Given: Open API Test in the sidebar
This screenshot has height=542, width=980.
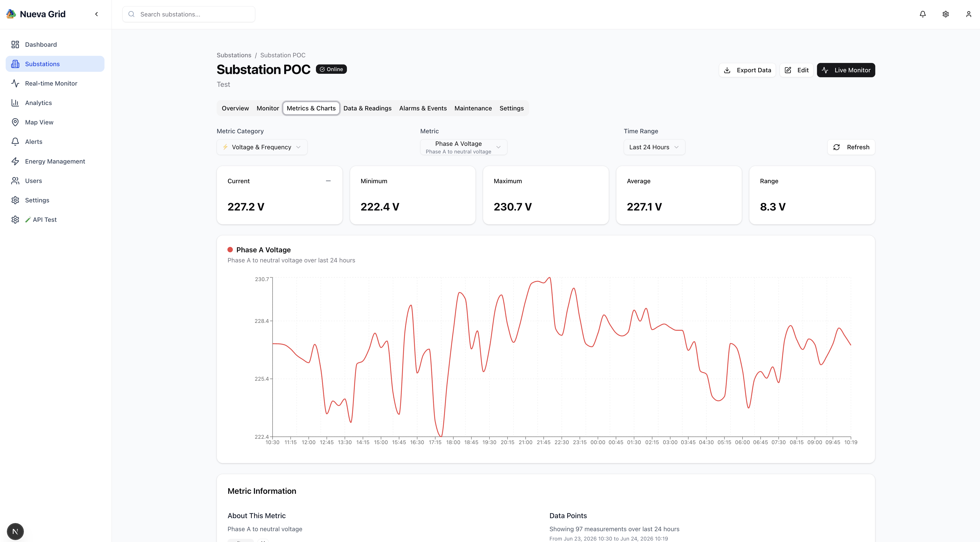Looking at the screenshot, I should click(x=55, y=220).
